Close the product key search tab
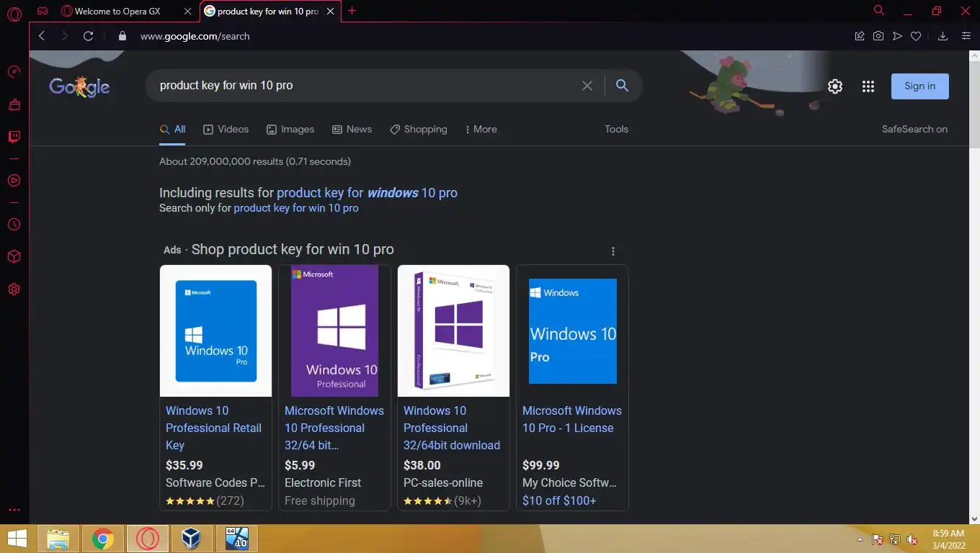Image resolution: width=980 pixels, height=553 pixels. coord(331,12)
